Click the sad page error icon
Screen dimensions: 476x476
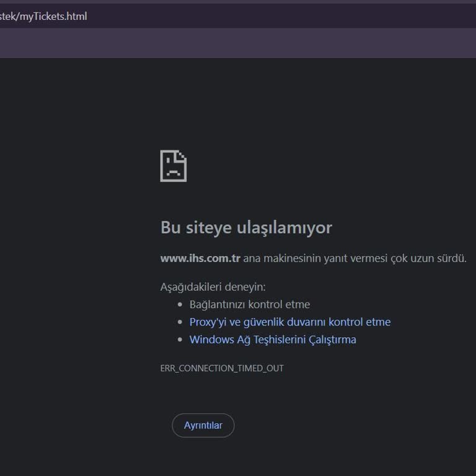coord(174,166)
